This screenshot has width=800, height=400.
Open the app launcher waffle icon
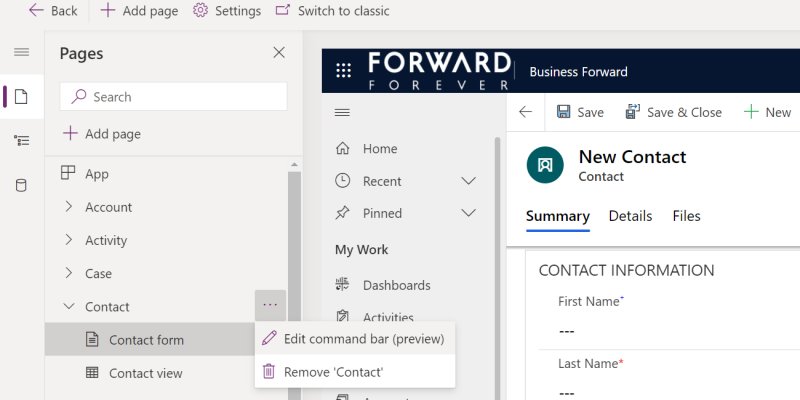tap(343, 70)
